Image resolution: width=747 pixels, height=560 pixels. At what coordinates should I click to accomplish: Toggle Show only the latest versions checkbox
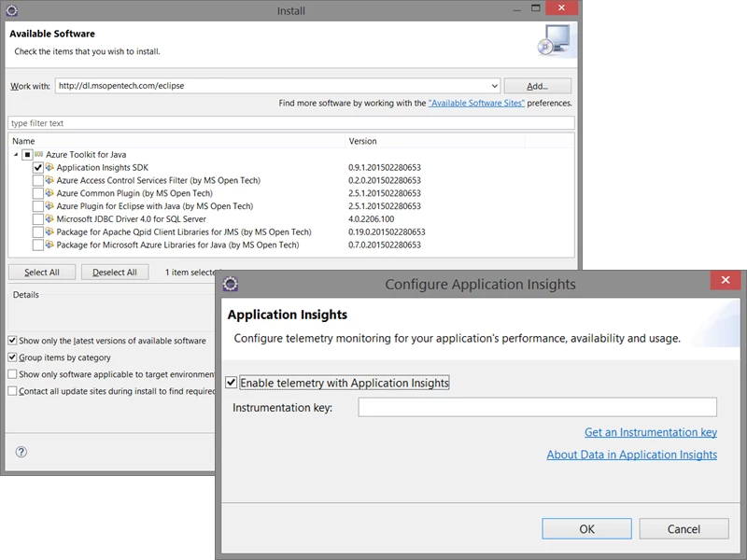click(x=12, y=341)
